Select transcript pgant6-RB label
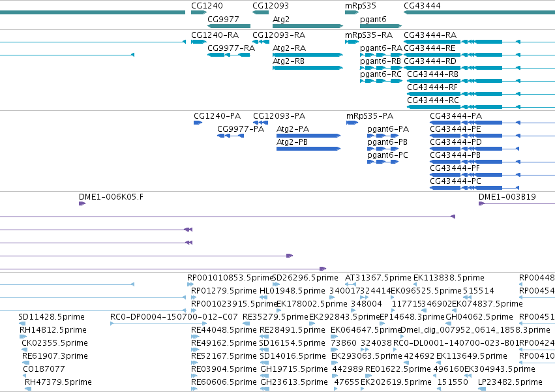Image resolution: width=555 pixels, height=392 pixels. (x=380, y=61)
